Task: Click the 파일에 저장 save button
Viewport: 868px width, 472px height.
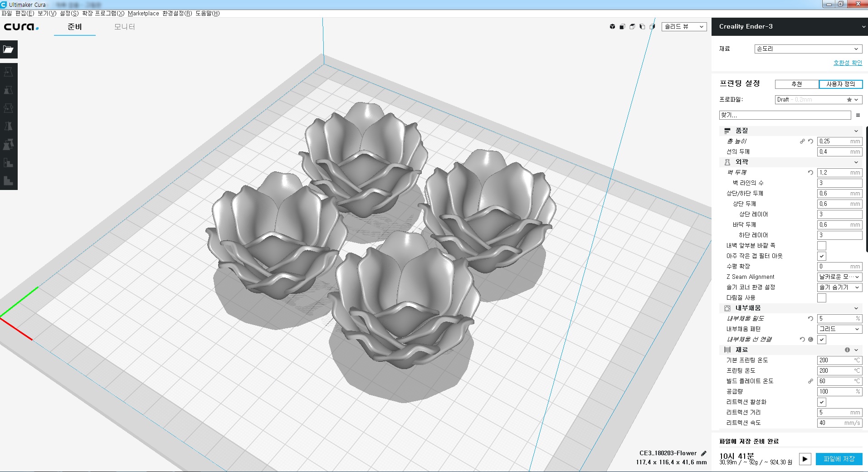Action: point(839,459)
